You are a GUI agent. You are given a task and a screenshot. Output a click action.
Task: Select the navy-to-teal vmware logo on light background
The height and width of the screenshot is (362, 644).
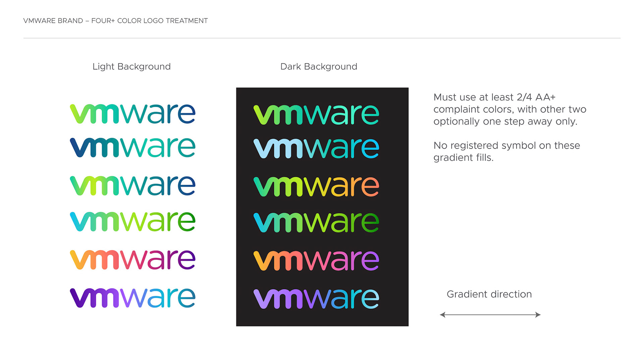point(132,147)
